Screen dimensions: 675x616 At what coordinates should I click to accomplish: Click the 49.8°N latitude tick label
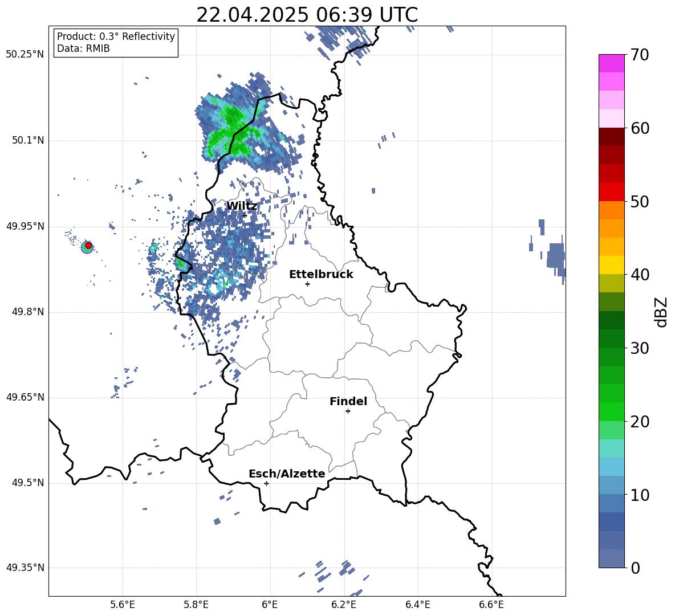(x=27, y=312)
